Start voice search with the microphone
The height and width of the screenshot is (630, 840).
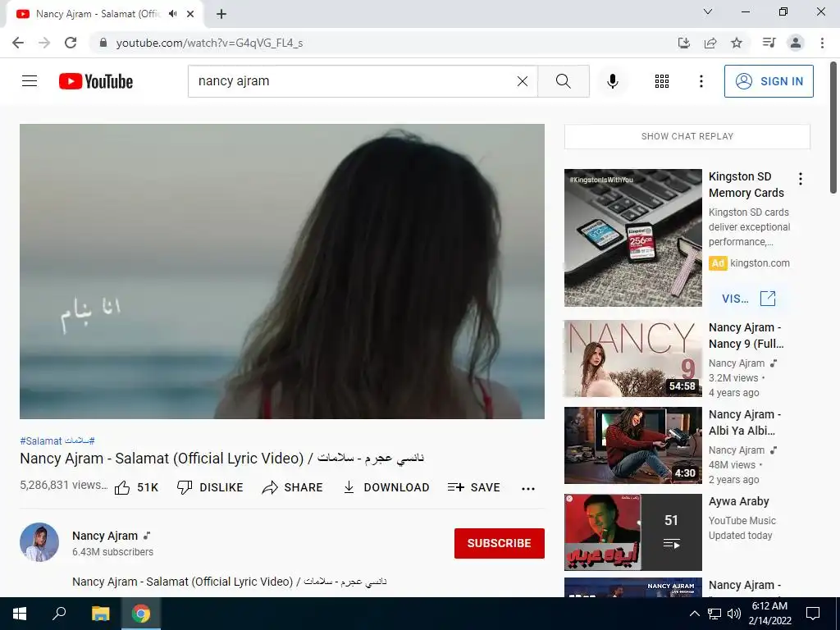click(613, 81)
